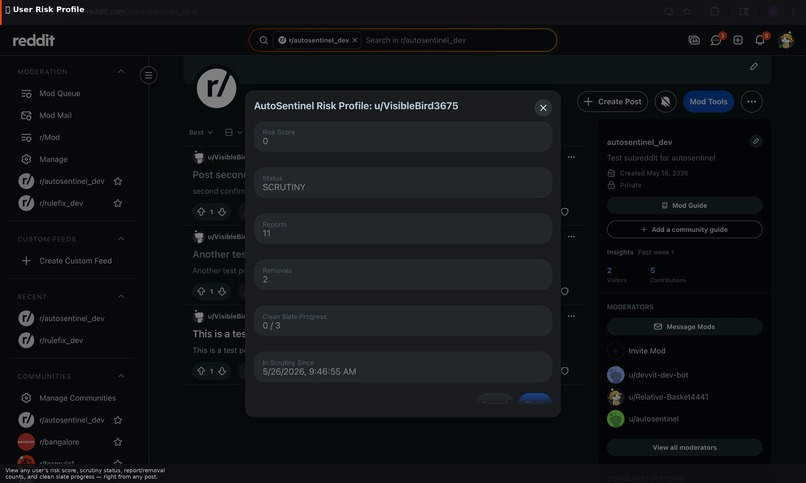
Task: Open Mod Queue
Action: point(60,94)
